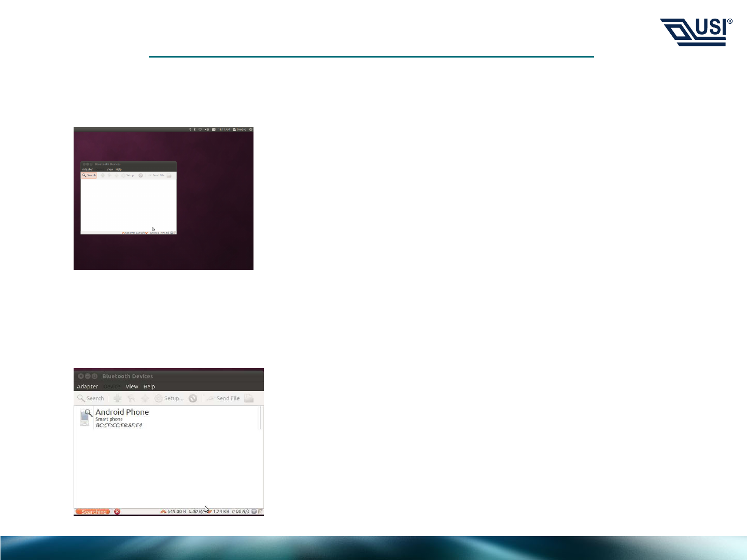Click Pair keys icon in Android Phone window toolbar
Image resolution: width=747 pixels, height=560 pixels.
tap(131, 398)
